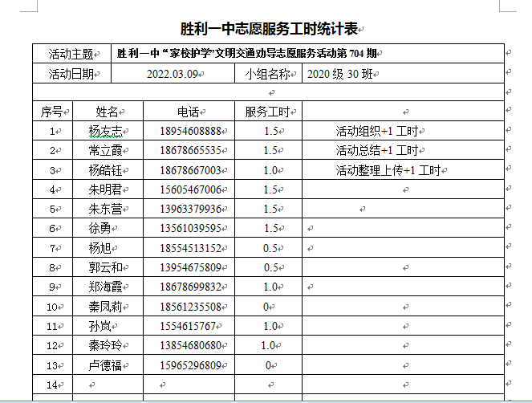The image size is (532, 403).
Task: Click 卢德福's service hours 0
Action: tap(268, 365)
